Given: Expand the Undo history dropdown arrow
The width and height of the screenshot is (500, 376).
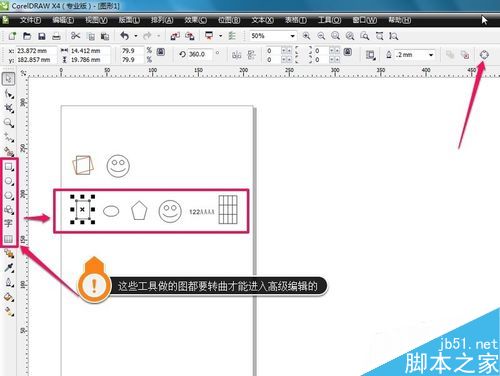Looking at the screenshot, I should click(136, 36).
